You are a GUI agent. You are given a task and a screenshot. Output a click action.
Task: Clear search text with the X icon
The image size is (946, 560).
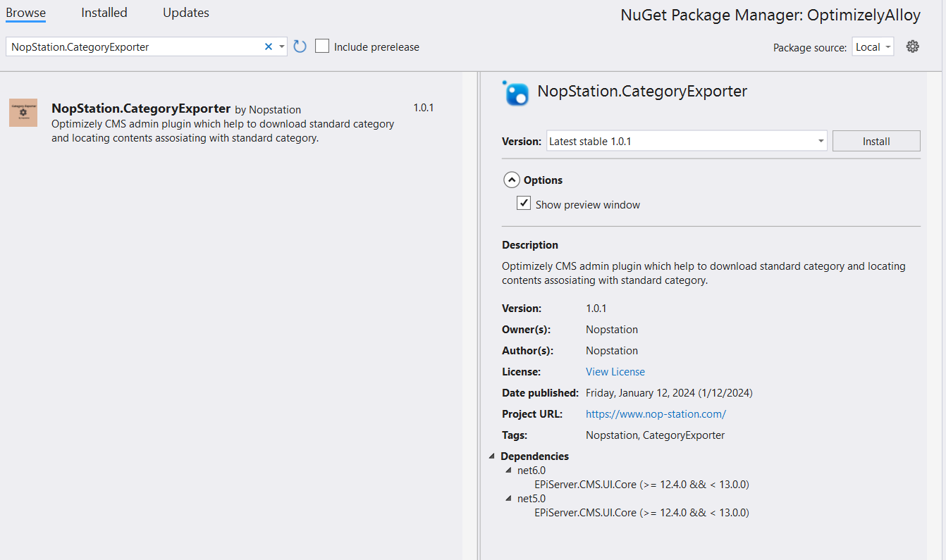coord(268,46)
